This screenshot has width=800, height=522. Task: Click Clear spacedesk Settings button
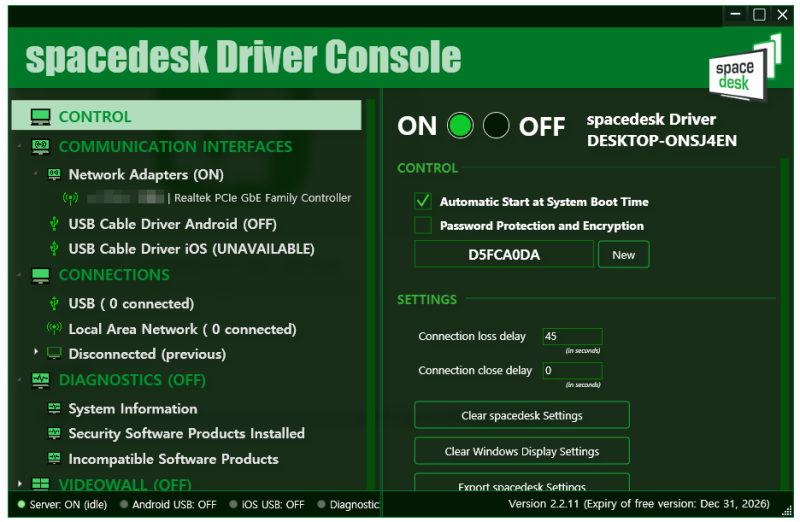pos(521,415)
